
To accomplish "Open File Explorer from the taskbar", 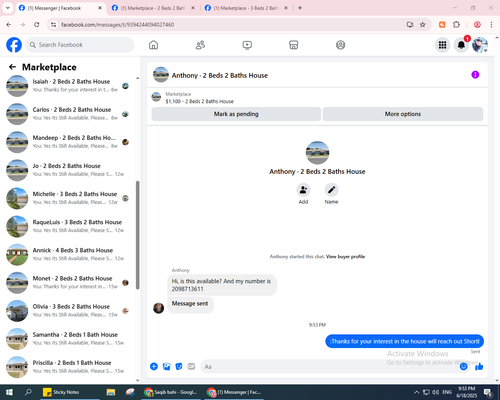I will pyautogui.click(x=111, y=392).
